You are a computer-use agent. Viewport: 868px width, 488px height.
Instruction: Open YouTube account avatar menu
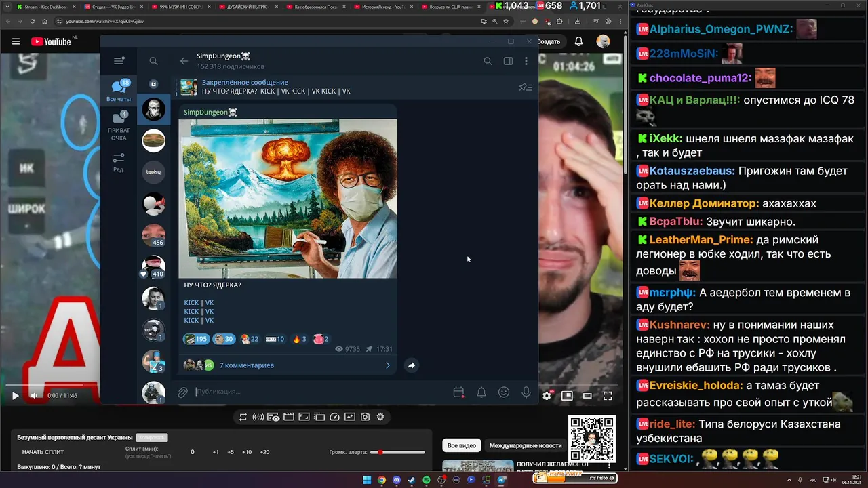(603, 41)
